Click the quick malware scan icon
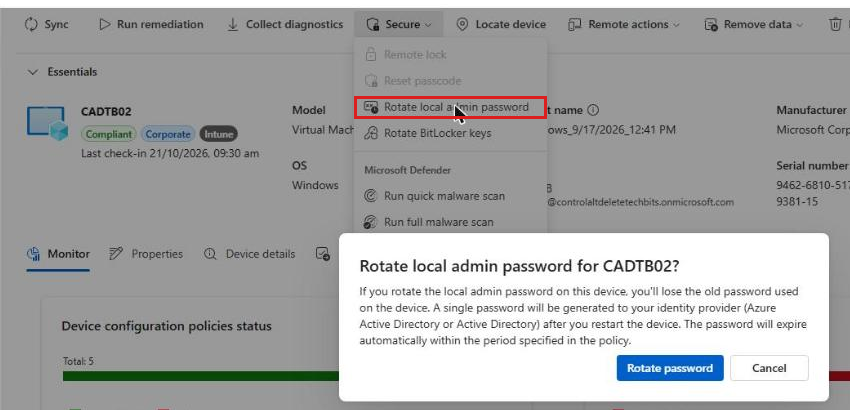The image size is (850, 410). click(371, 196)
